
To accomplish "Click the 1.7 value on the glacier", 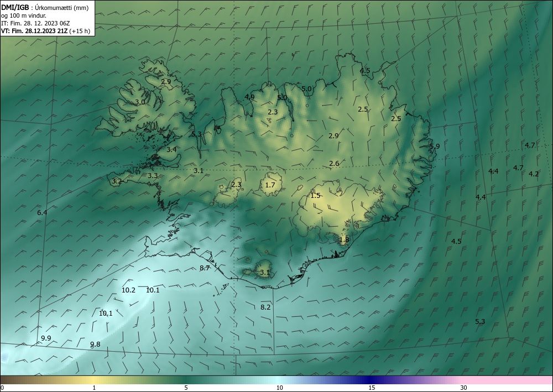I will (270, 185).
